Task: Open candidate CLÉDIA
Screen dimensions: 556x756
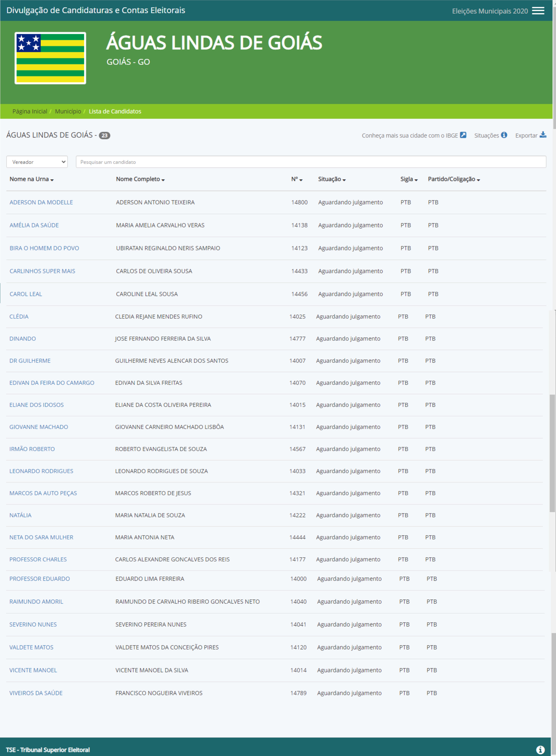Action: coord(19,316)
